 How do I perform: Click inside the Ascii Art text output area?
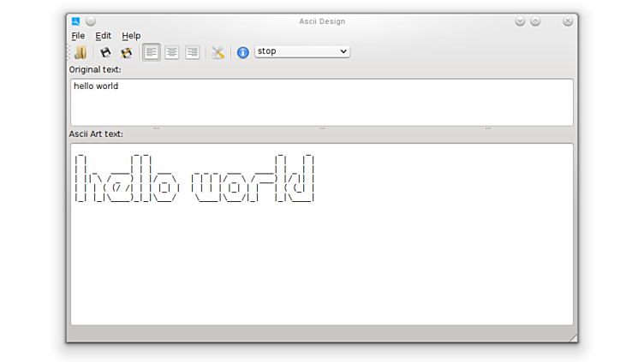coord(321,257)
